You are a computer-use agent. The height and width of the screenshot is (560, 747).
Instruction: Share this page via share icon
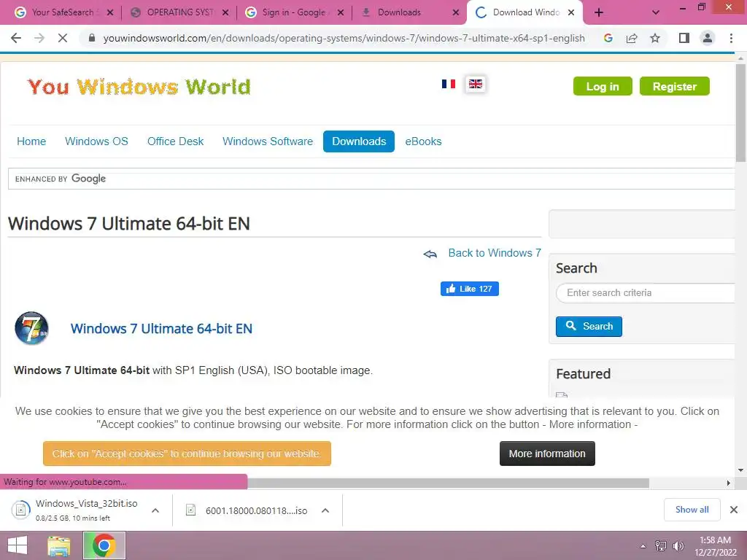(x=632, y=38)
